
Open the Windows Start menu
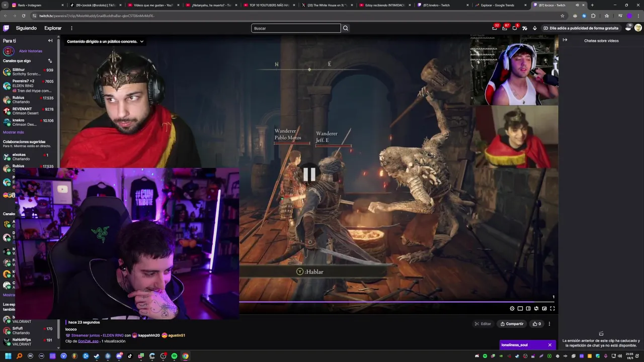[x=8, y=356]
